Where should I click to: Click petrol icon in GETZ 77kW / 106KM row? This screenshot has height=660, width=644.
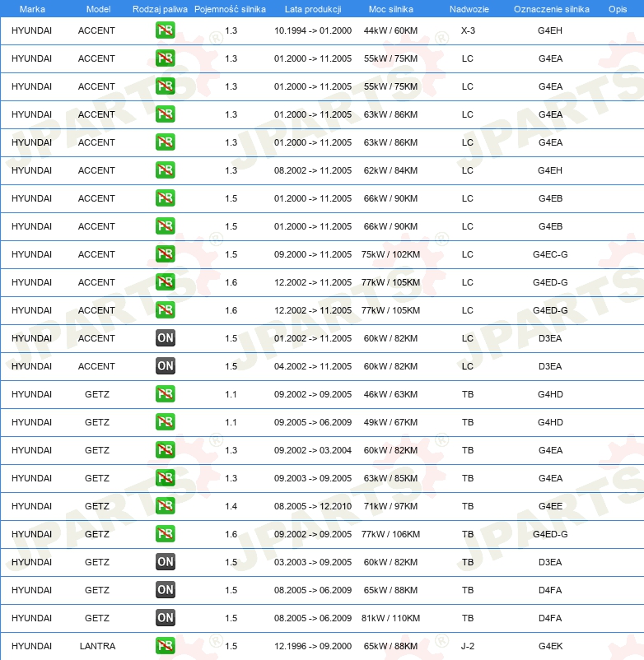point(165,534)
